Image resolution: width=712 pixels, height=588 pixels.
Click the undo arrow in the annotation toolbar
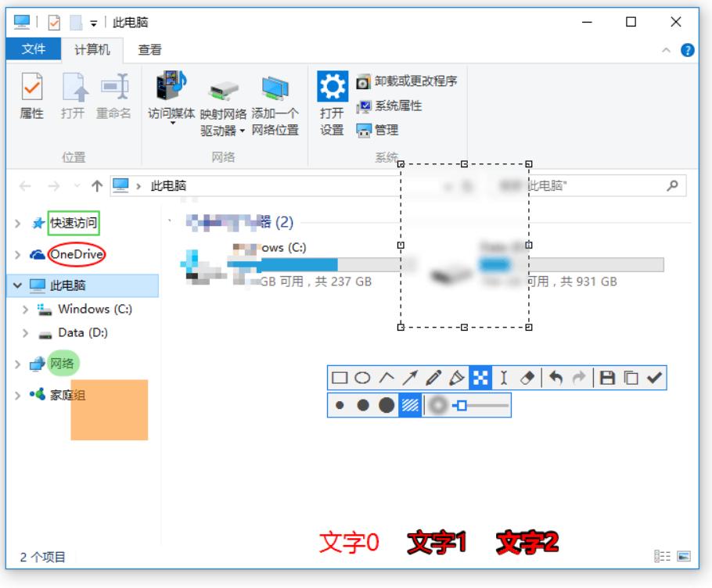point(556,376)
